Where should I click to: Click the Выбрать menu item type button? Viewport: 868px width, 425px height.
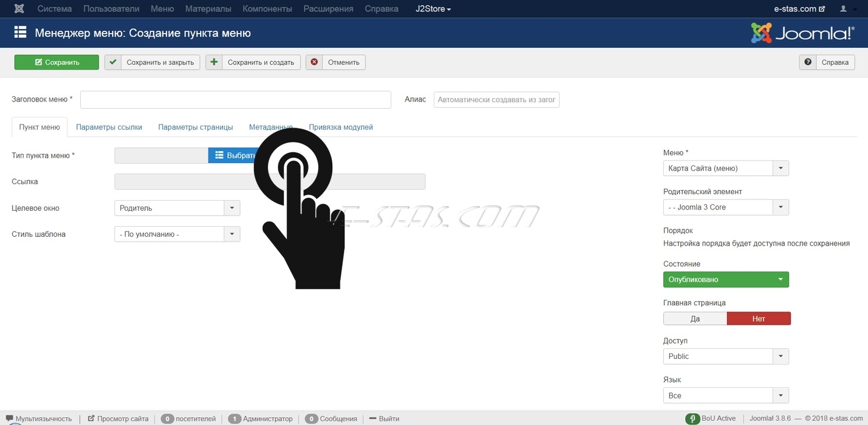pos(235,155)
